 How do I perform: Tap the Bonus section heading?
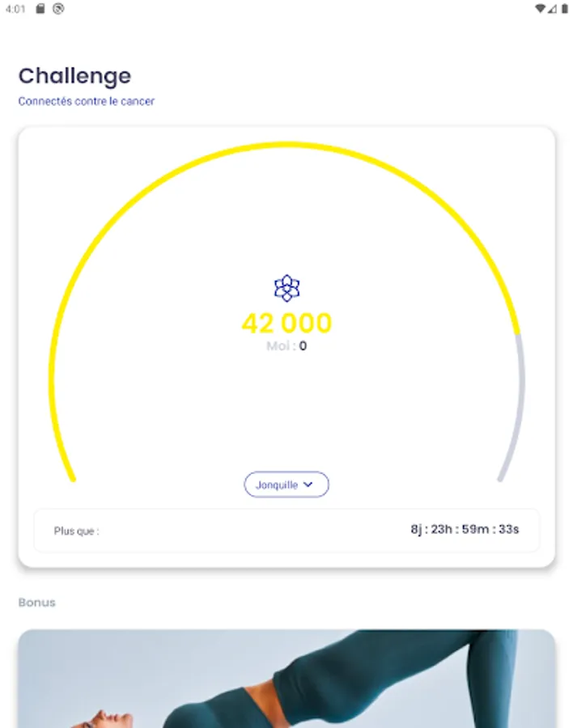(x=36, y=603)
